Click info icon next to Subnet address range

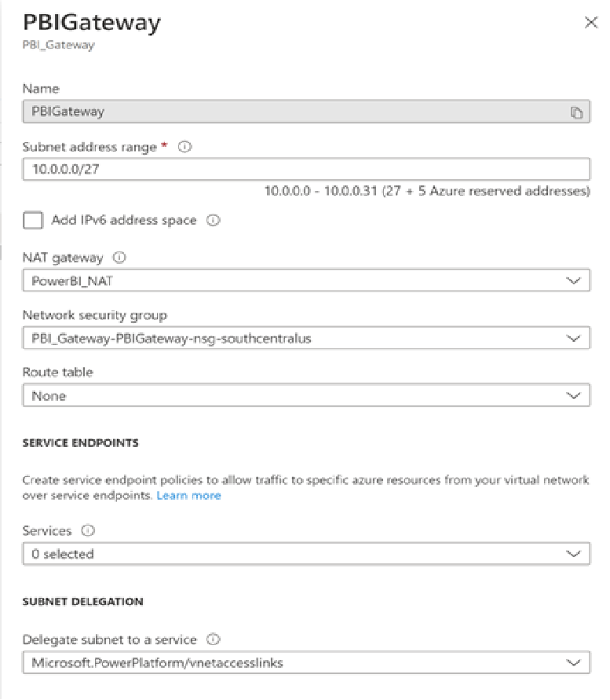(184, 147)
